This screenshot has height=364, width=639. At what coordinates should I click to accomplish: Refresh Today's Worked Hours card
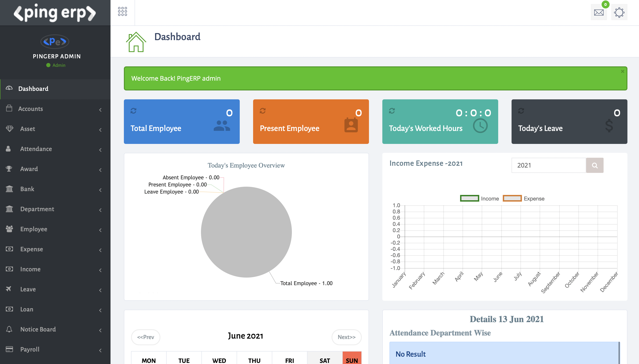pyautogui.click(x=392, y=111)
